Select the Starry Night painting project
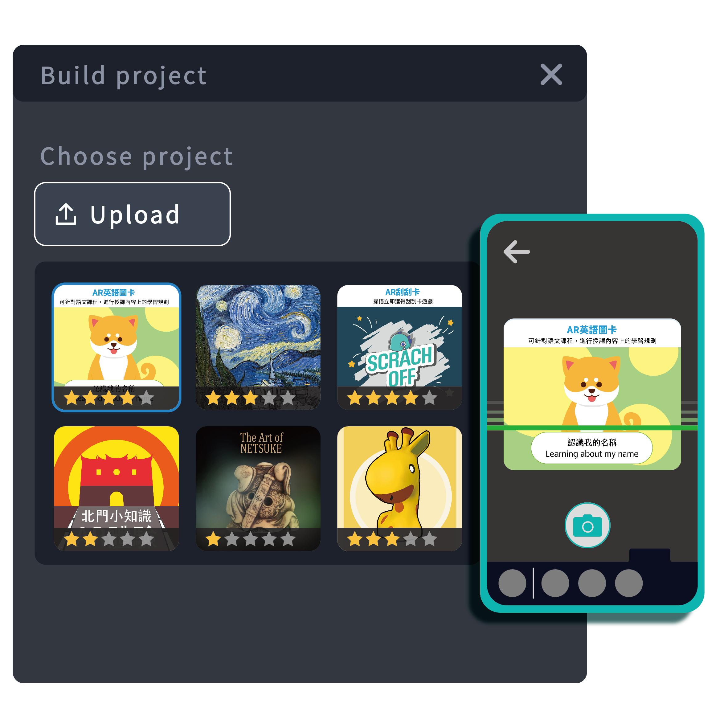The image size is (728, 728). point(258,347)
